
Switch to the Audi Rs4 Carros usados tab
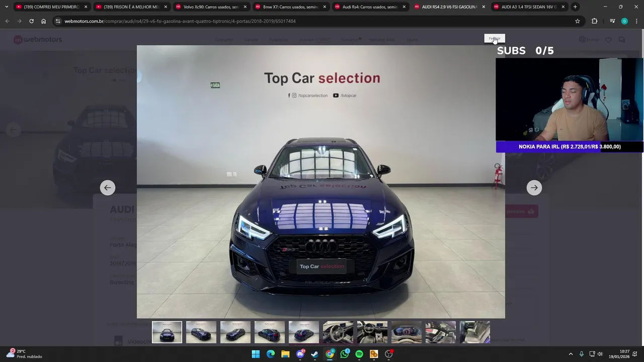[x=369, y=7]
